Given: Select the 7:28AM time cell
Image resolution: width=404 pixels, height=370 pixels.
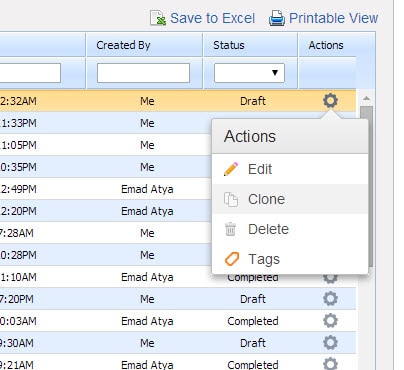Looking at the screenshot, I should pyautogui.click(x=17, y=233).
